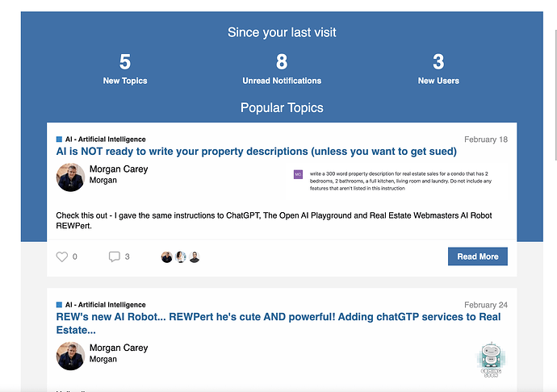Viewport: 557px width, 392px height.
Task: Click the first participant avatar beside comment count
Action: pyautogui.click(x=166, y=257)
